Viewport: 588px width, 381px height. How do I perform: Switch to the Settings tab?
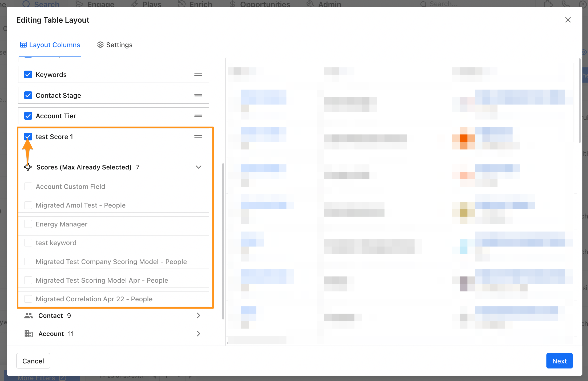(119, 45)
